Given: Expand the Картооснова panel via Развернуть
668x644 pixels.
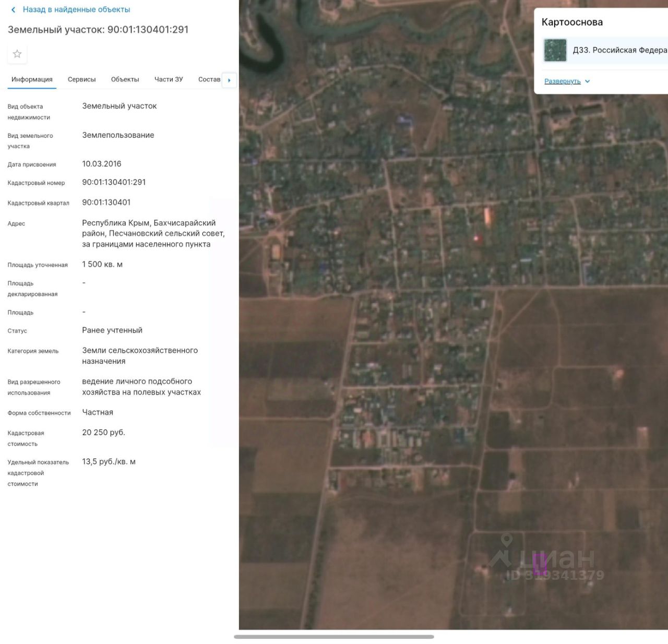Looking at the screenshot, I should (563, 81).
